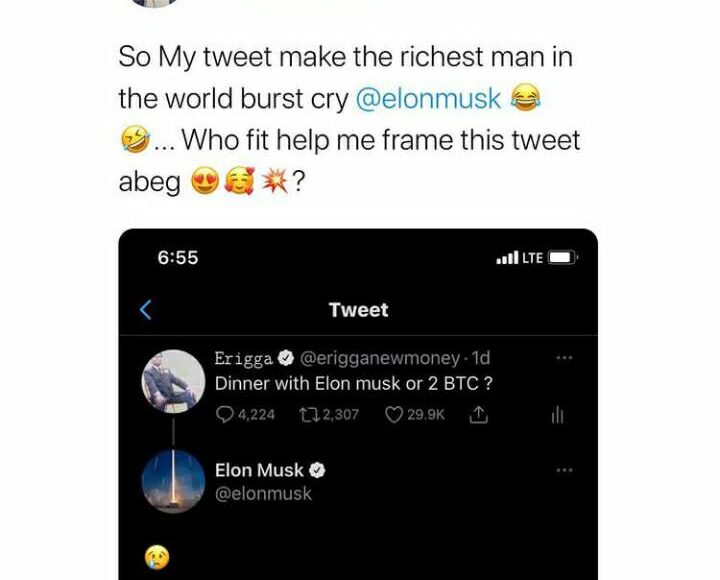Click the crying emoji reply text

click(x=157, y=558)
